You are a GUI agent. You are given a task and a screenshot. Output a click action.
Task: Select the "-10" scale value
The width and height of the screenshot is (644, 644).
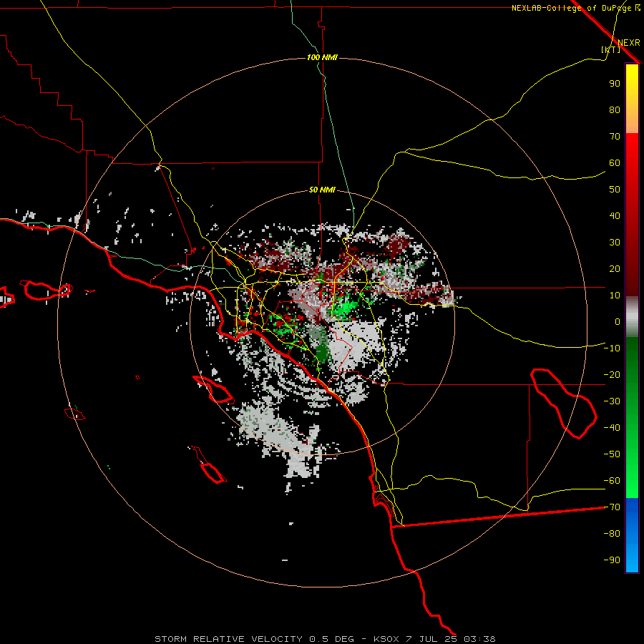click(x=612, y=348)
